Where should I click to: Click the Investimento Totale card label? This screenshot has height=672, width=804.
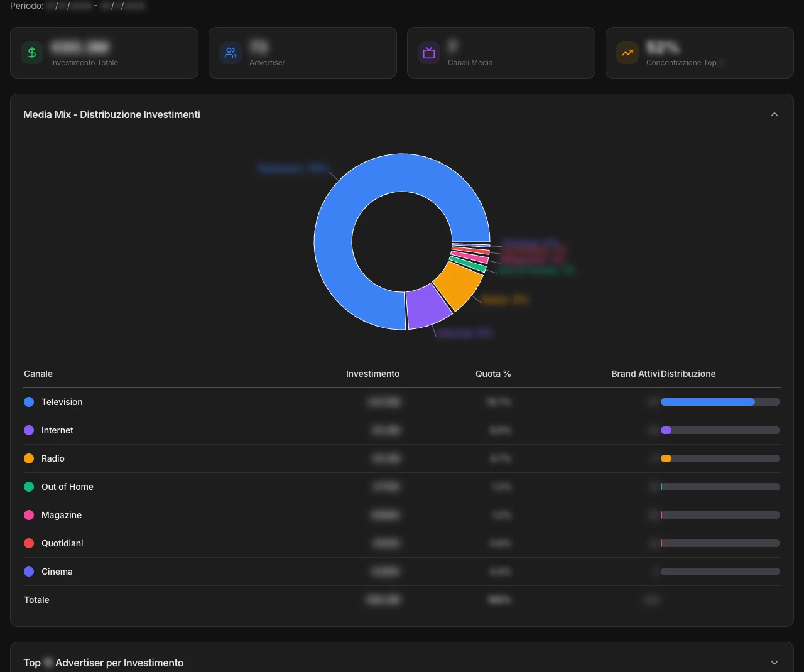tap(84, 63)
